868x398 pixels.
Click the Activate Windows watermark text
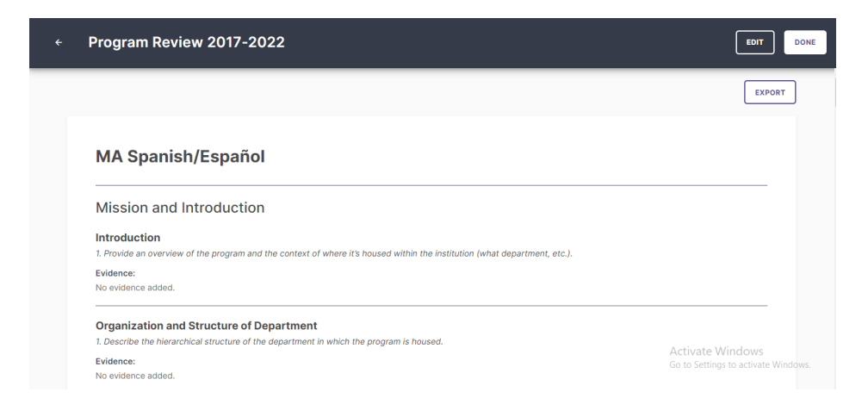tap(716, 351)
